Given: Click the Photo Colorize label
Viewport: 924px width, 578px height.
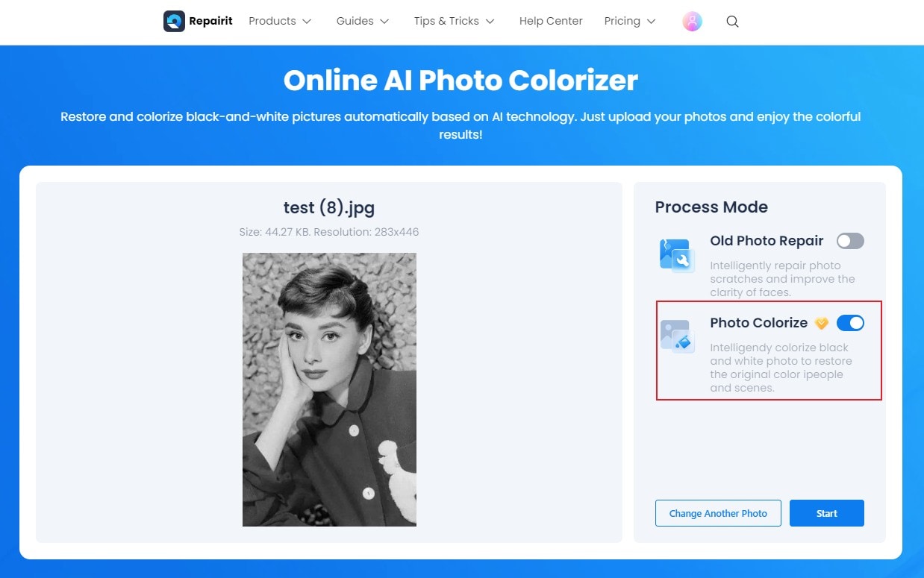Looking at the screenshot, I should pyautogui.click(x=758, y=323).
